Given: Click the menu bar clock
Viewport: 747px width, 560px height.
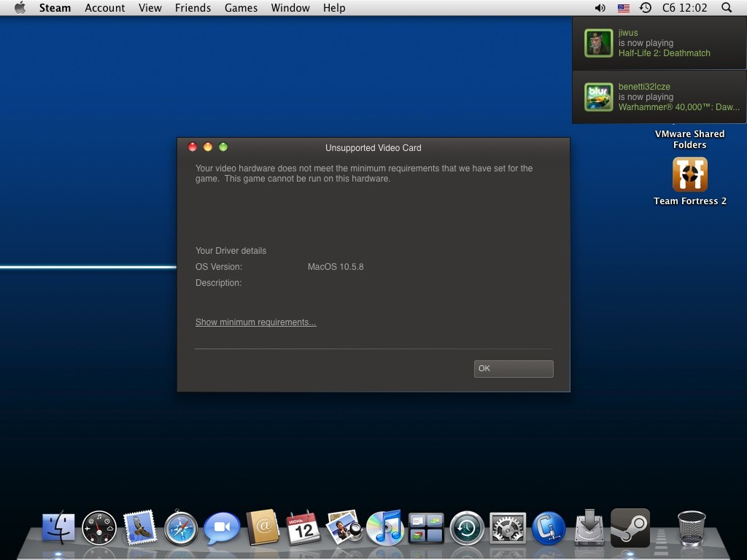Looking at the screenshot, I should pyautogui.click(x=684, y=8).
